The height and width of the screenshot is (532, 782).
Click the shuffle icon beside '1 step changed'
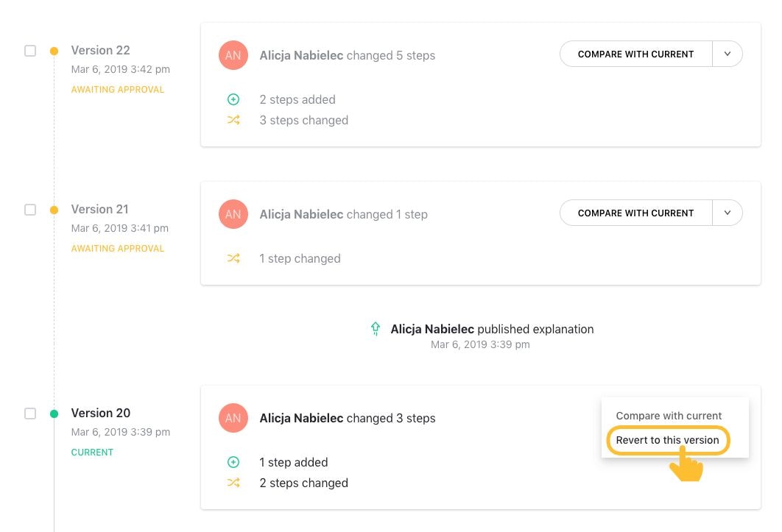coord(233,258)
